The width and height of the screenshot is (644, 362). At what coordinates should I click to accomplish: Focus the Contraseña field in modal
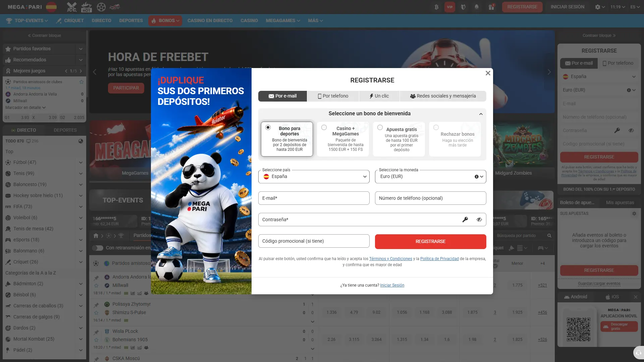(x=372, y=220)
